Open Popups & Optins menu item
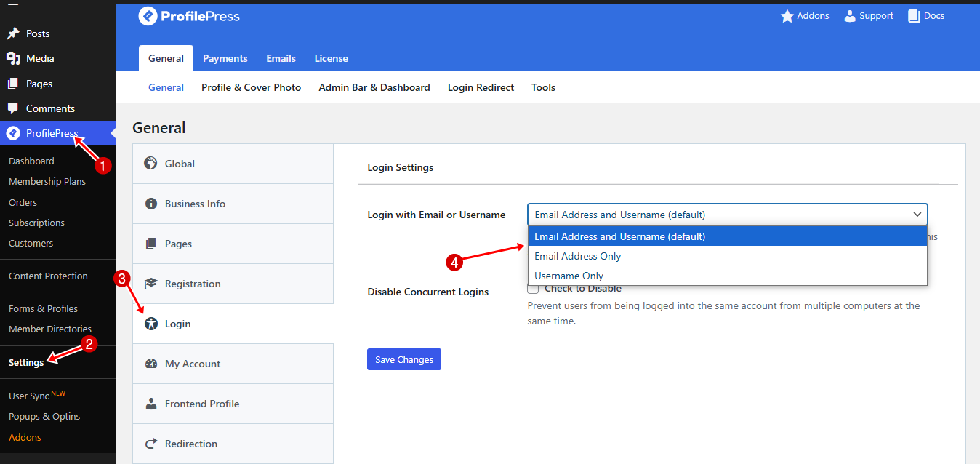 [x=44, y=416]
